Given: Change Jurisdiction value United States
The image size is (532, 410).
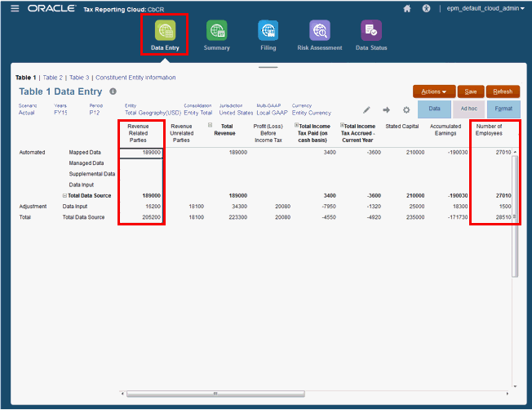Looking at the screenshot, I should tap(236, 113).
